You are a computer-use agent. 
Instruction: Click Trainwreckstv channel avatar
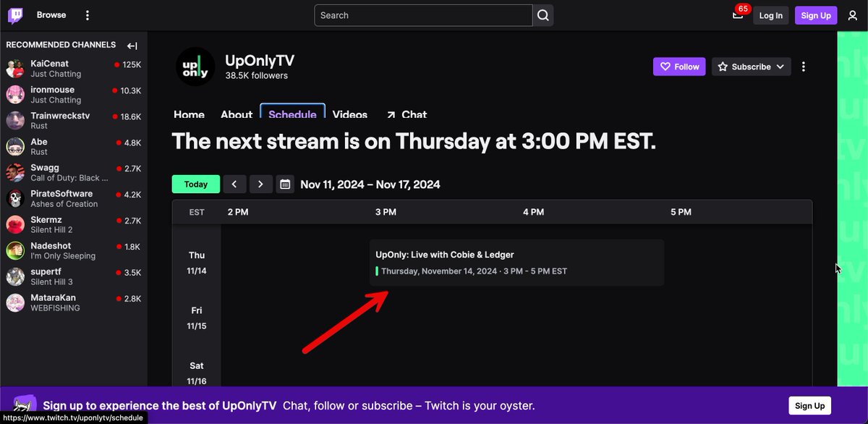(15, 121)
